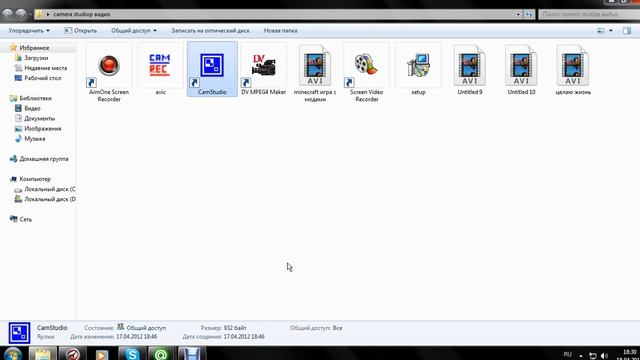The height and width of the screenshot is (360, 640).
Task: Open the AimOne Screen Recorder shortcut
Action: (109, 72)
